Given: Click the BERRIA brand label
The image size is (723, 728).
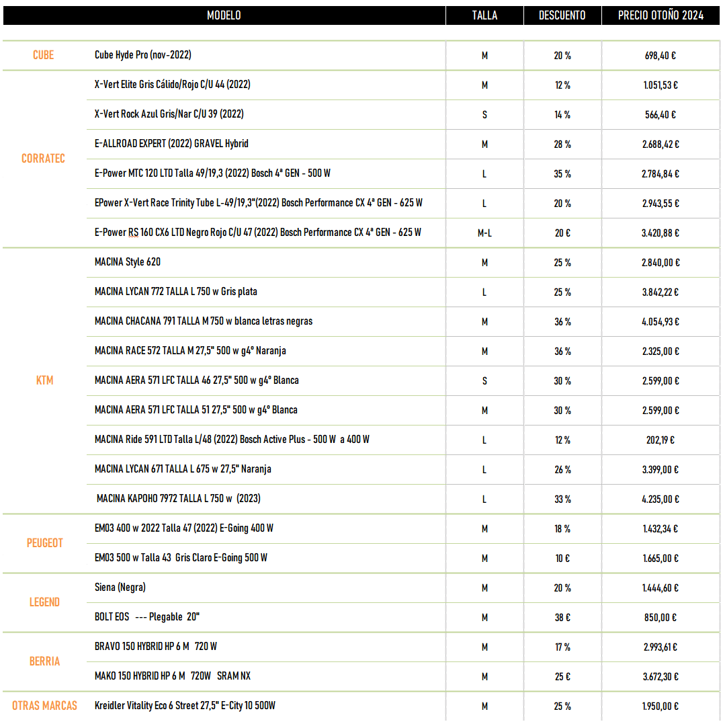Looking at the screenshot, I should pos(44,661).
